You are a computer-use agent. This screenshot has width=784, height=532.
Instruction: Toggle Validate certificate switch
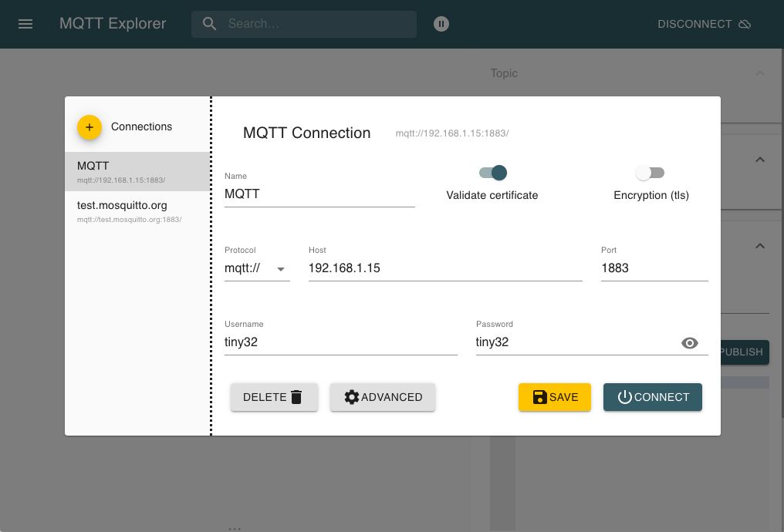click(493, 173)
